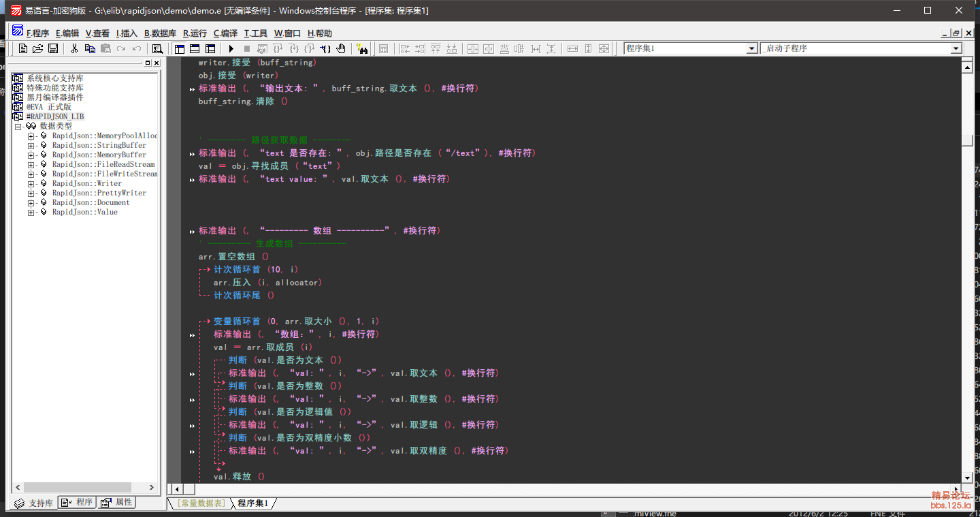The width and height of the screenshot is (980, 517).
Task: Expand RapidJson::Writer node
Action: [x=31, y=183]
